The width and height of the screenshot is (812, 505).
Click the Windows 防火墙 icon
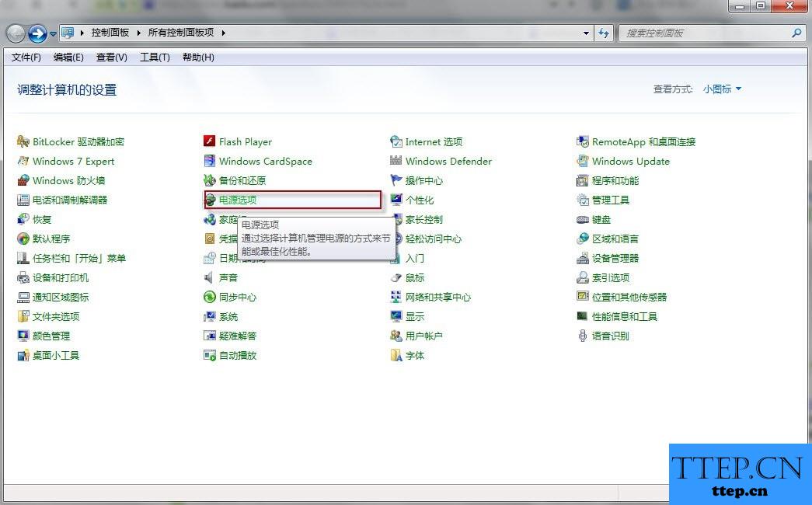coord(23,180)
